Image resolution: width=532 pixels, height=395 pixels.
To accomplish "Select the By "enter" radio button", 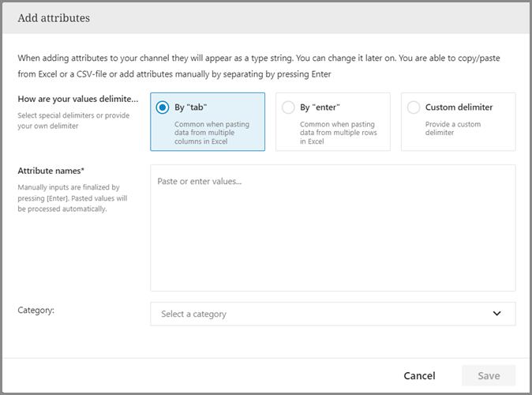I will 288,107.
